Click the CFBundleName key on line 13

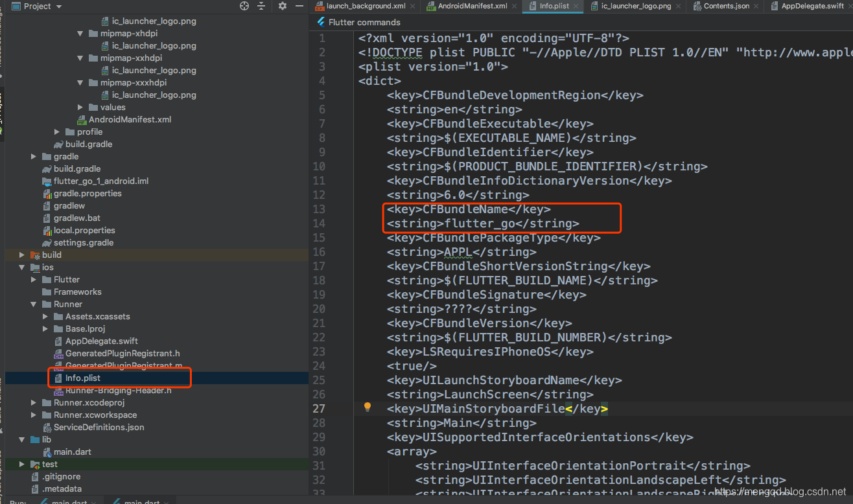coord(465,209)
